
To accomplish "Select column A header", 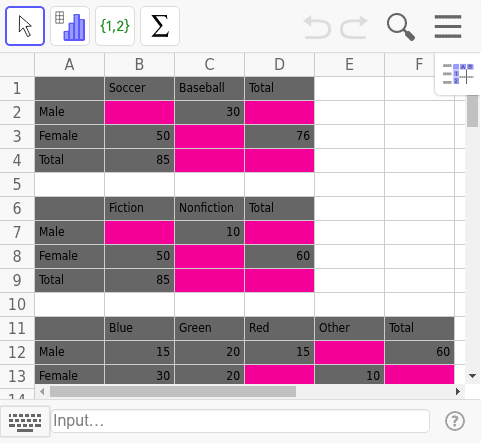I will click(x=69, y=64).
